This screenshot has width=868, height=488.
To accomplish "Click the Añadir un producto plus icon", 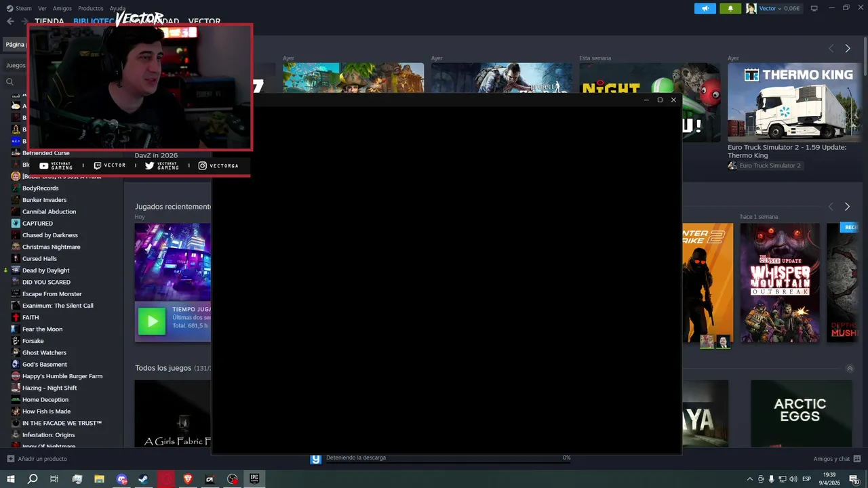I will click(11, 459).
